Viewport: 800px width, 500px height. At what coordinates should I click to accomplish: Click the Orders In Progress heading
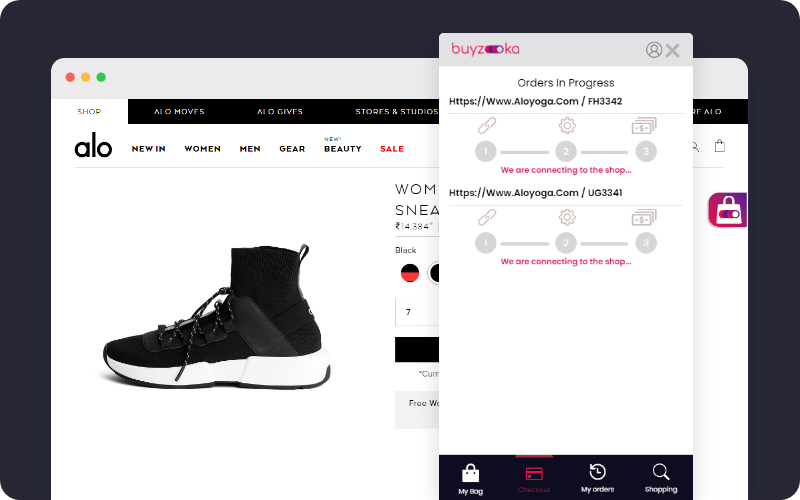pyautogui.click(x=565, y=83)
